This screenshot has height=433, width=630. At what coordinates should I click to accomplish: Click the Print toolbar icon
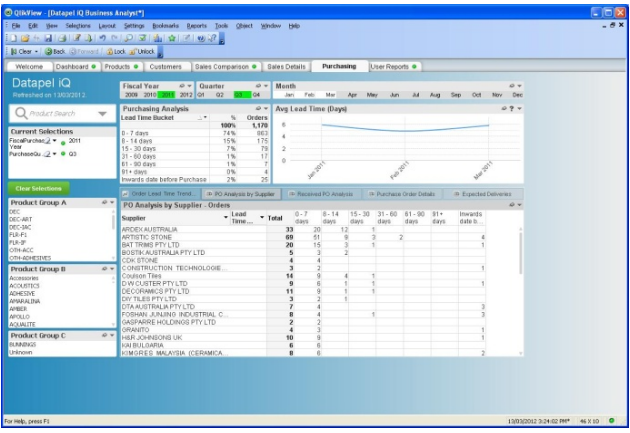coord(62,38)
